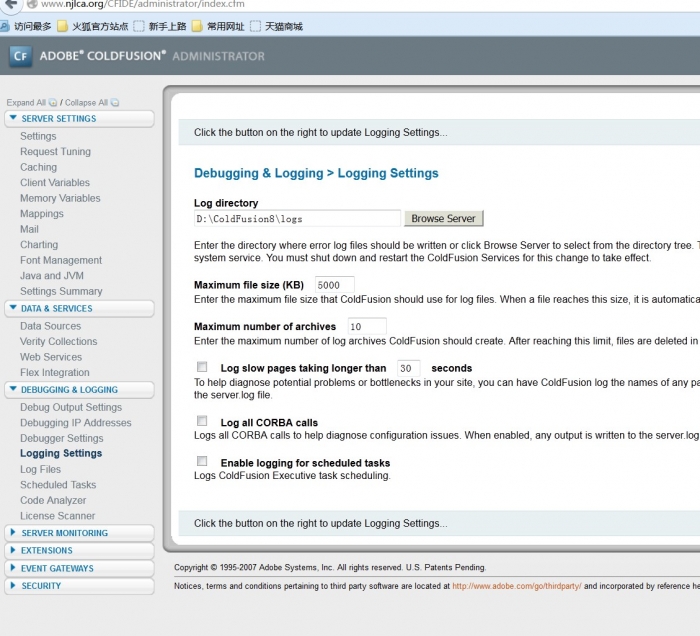The width and height of the screenshot is (700, 636).
Task: Open Debugging IP Addresses page
Action: tap(76, 423)
